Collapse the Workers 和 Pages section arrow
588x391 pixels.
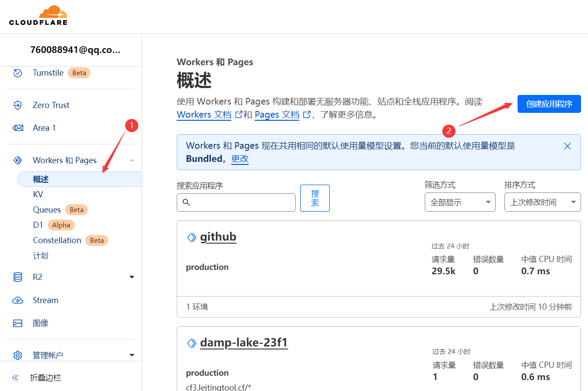coord(132,161)
